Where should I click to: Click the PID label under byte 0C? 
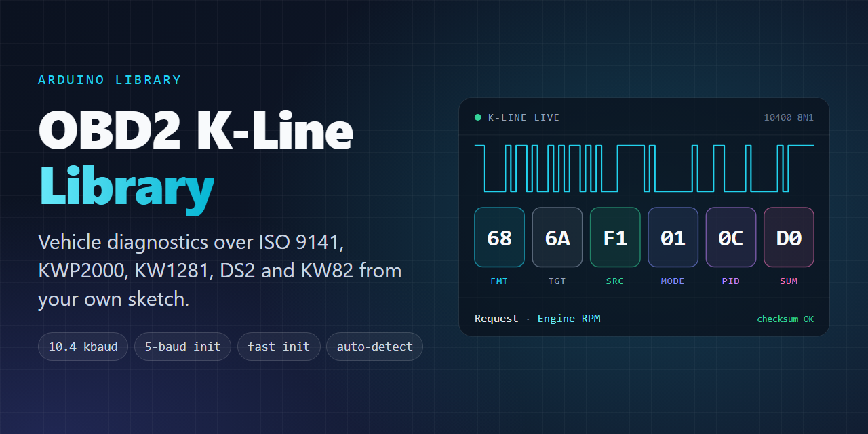click(x=731, y=281)
